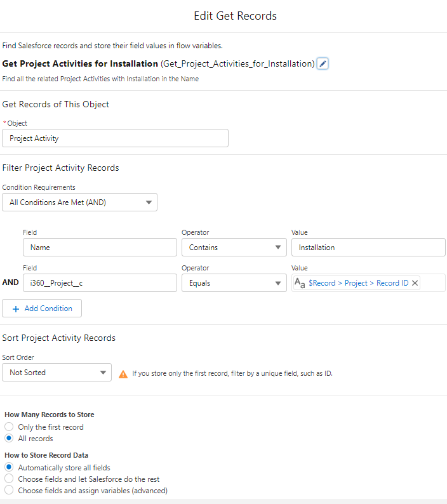Click the text type icon in Value field
Image resolution: width=447 pixels, height=504 pixels.
pos(300,283)
